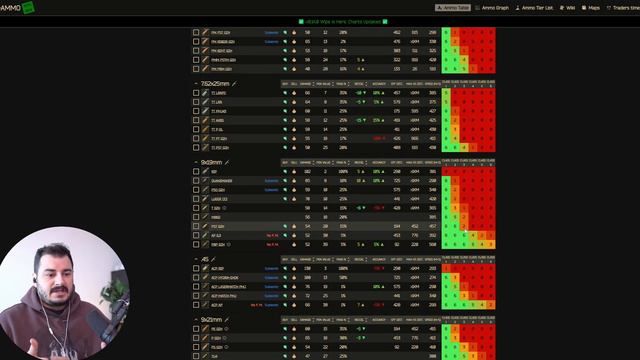Sort 7.62x25mm table by Damage
This screenshot has height=360, width=640.
tap(306, 84)
